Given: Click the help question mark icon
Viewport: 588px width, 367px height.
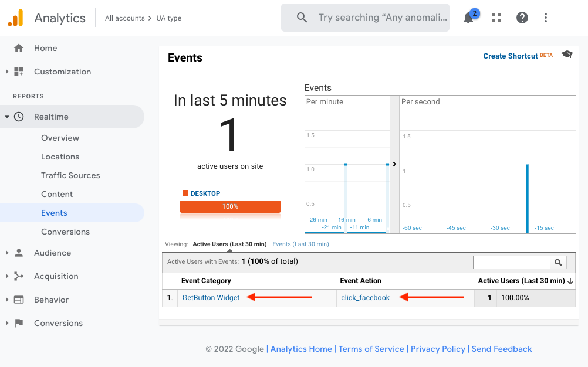Looking at the screenshot, I should [522, 18].
